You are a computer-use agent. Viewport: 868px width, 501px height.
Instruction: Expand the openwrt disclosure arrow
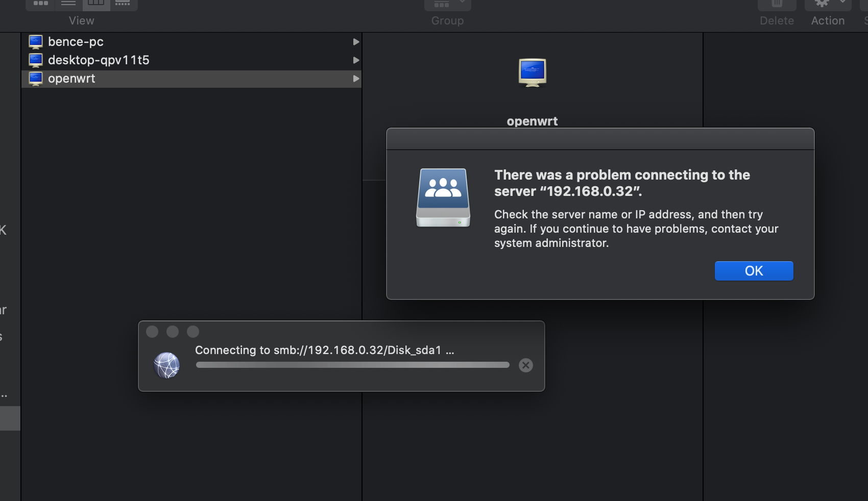point(356,79)
